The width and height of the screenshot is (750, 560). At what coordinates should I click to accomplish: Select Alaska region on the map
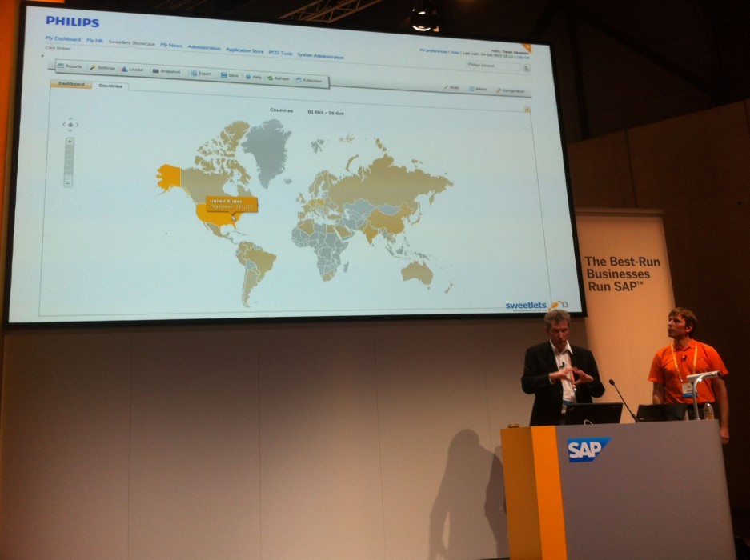pos(168,178)
